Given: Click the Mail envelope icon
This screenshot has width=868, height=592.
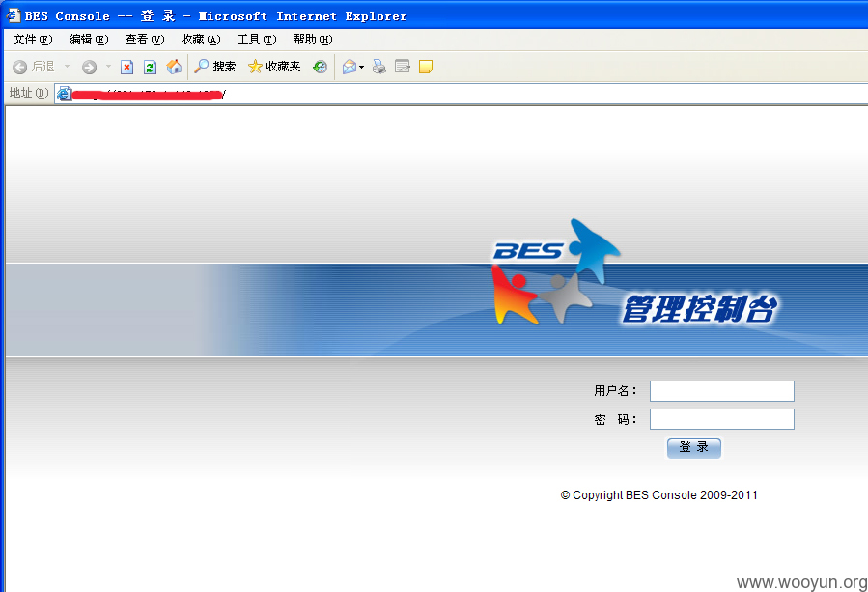Looking at the screenshot, I should [x=350, y=67].
